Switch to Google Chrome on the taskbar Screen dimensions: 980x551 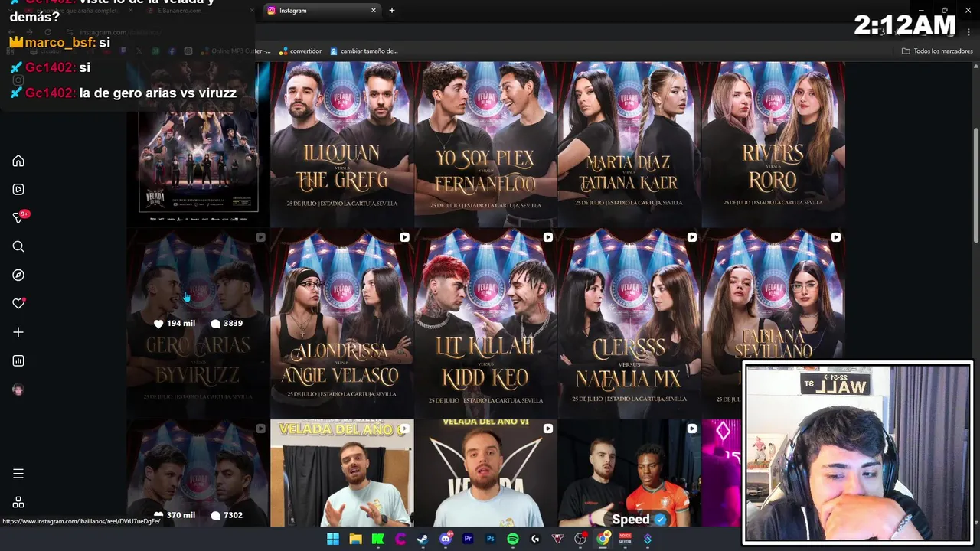pyautogui.click(x=603, y=539)
